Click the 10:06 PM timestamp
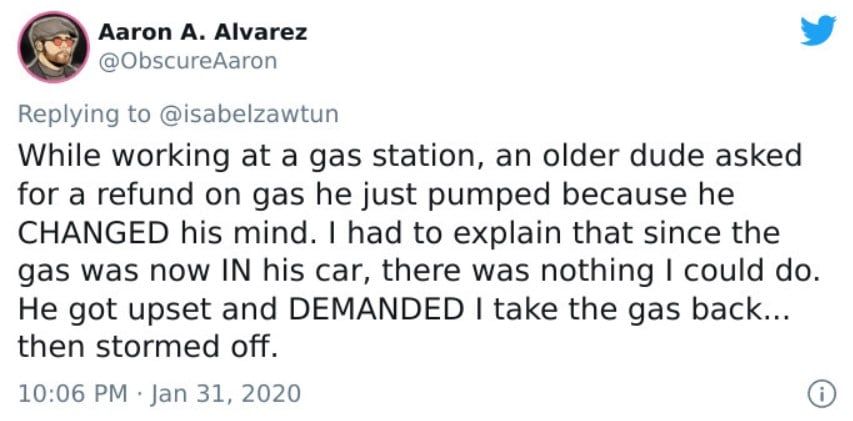 [x=73, y=393]
